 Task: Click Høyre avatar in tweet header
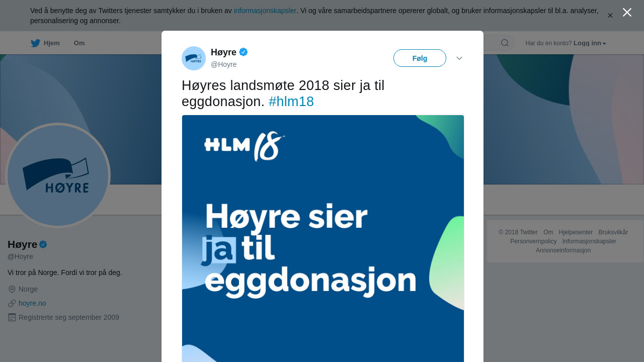click(x=194, y=58)
